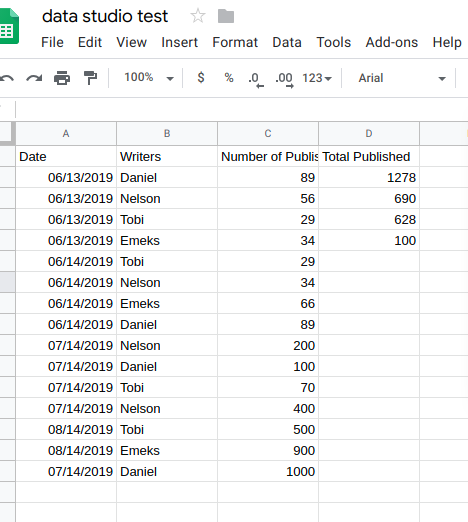Image resolution: width=468 pixels, height=522 pixels.
Task: Open the Add-ons menu
Action: click(x=392, y=42)
